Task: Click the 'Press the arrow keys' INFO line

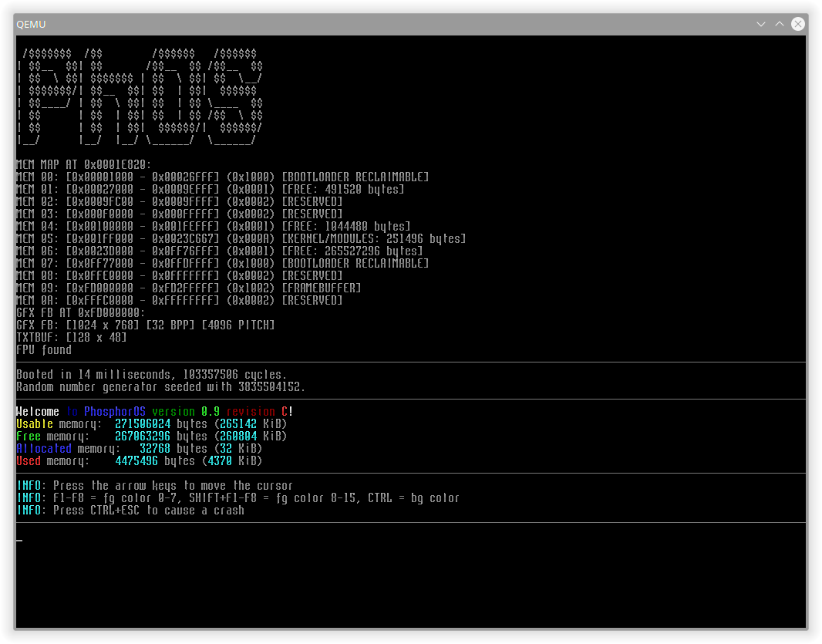Action: 155,486
